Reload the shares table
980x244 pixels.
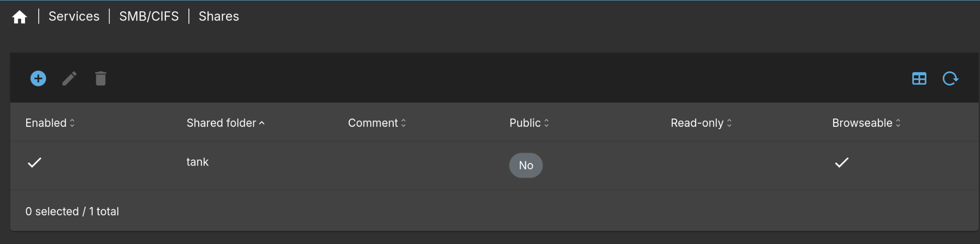point(950,79)
